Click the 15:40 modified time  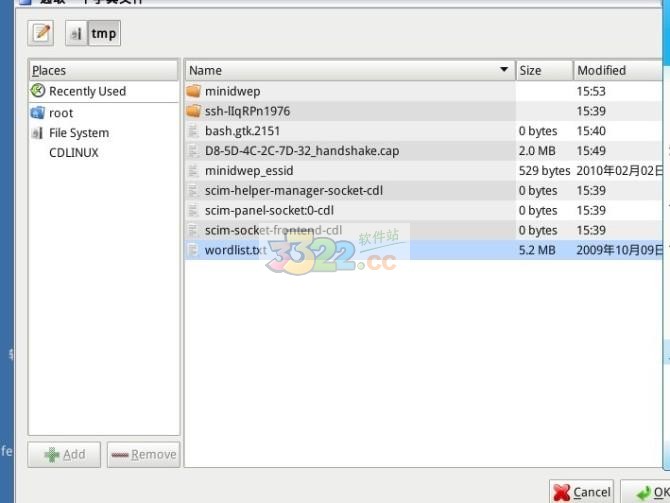click(591, 131)
